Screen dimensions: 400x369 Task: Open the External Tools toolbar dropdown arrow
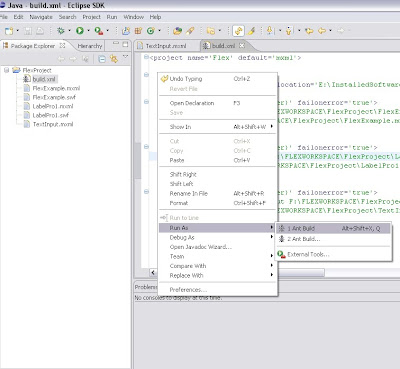[x=107, y=31]
